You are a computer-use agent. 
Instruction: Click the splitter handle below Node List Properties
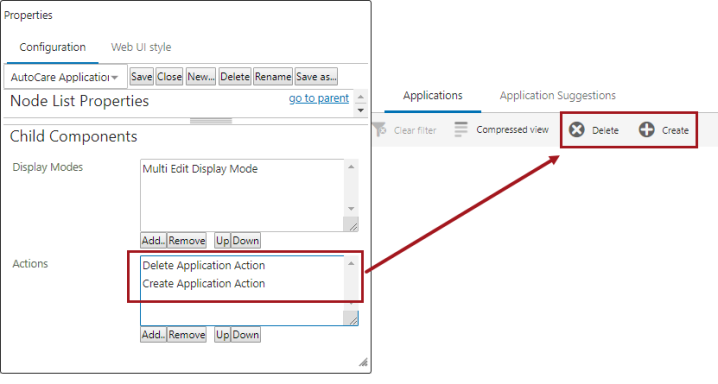(x=211, y=121)
